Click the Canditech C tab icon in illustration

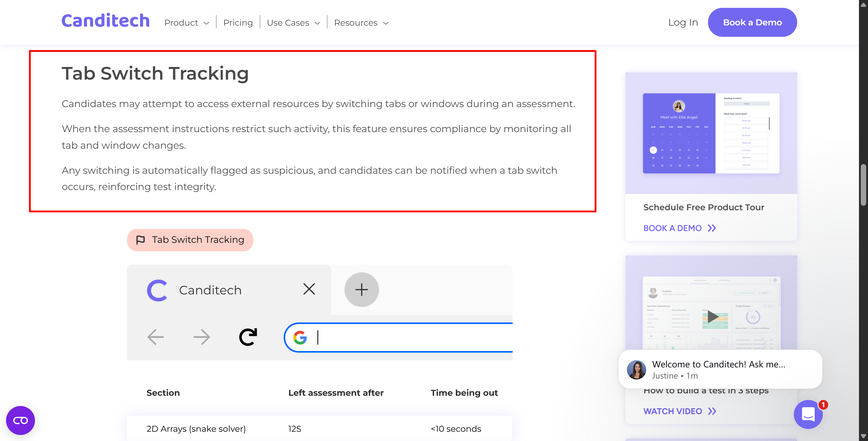[157, 290]
